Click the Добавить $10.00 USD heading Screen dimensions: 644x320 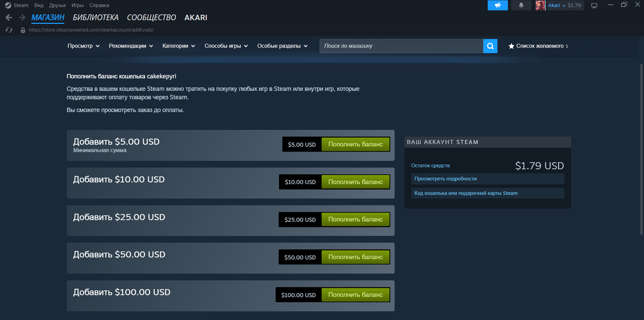pos(119,179)
